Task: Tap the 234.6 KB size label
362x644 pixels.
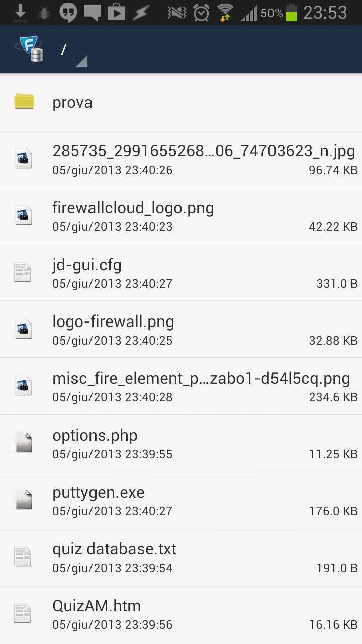Action: point(333,397)
